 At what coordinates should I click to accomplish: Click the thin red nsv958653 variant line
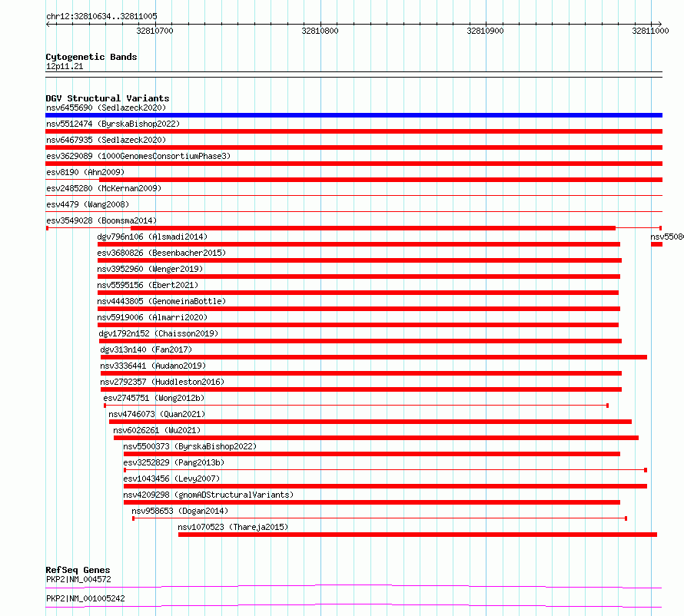(380, 518)
